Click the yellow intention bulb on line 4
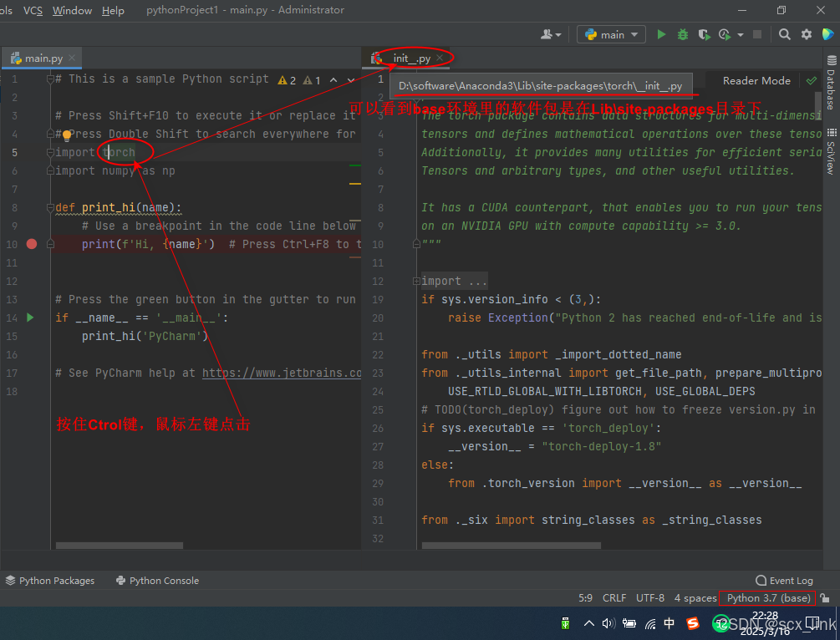 click(66, 135)
